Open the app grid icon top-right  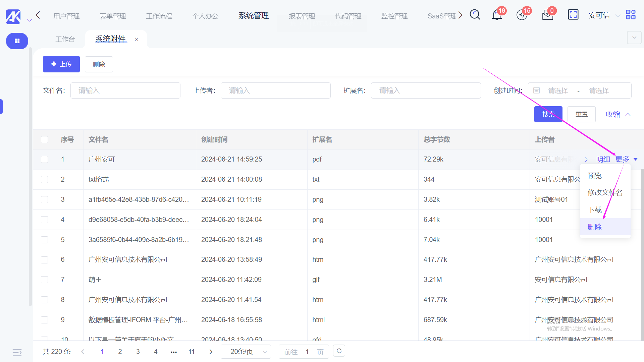(x=631, y=15)
